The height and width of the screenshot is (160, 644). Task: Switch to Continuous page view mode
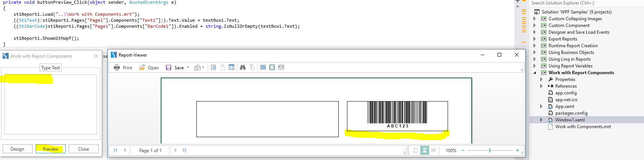pyautogui.click(x=424, y=150)
